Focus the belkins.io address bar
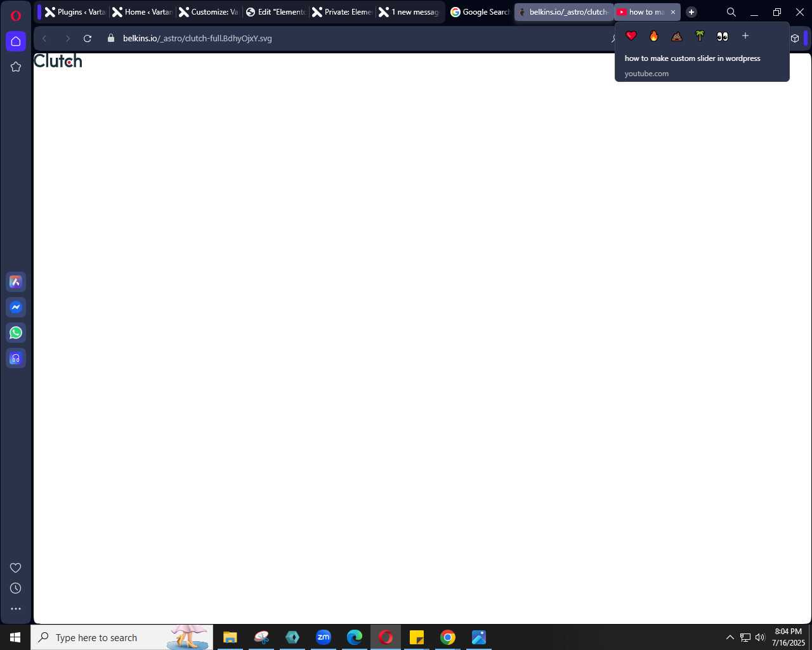Viewport: 812px width, 650px height. tap(355, 39)
